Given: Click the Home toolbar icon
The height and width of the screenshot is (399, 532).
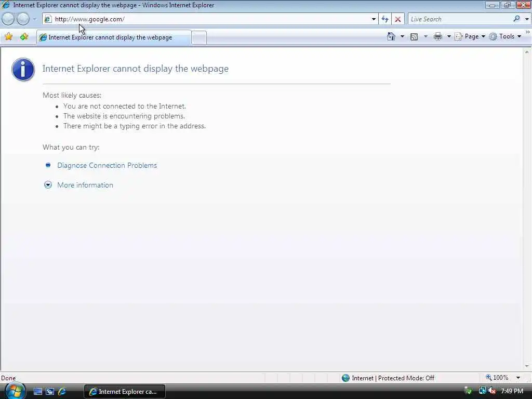Looking at the screenshot, I should (391, 36).
